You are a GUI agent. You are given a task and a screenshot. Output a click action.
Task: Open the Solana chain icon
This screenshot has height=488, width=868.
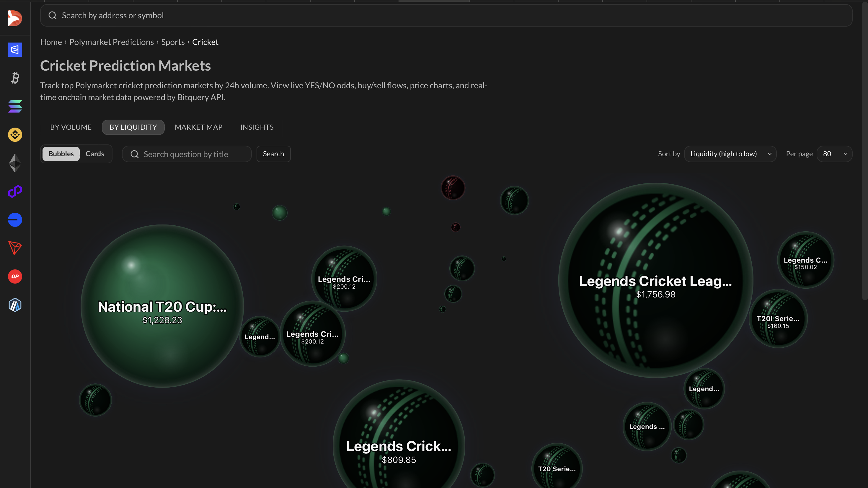(15, 106)
